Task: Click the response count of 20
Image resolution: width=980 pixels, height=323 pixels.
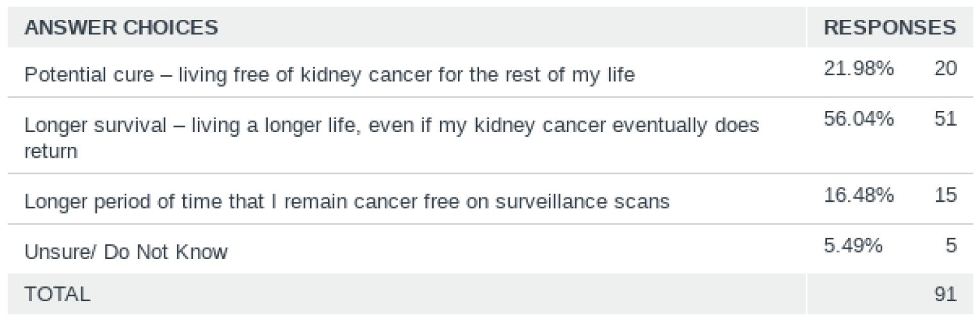Action: (x=945, y=70)
